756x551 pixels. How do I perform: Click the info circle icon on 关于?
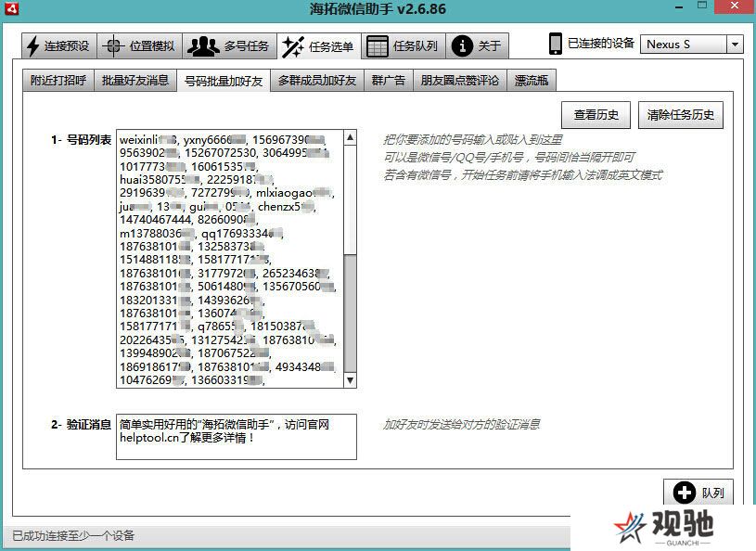coord(462,46)
